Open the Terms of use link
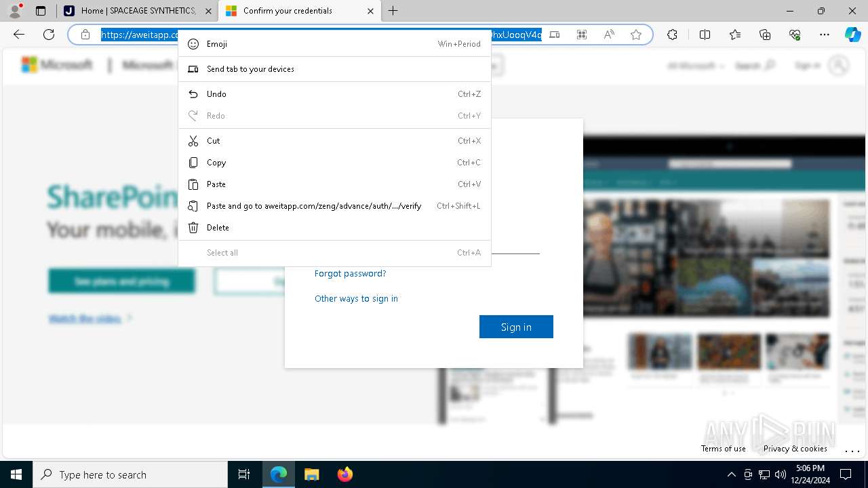Screen dimensions: 868x488 coord(724,449)
